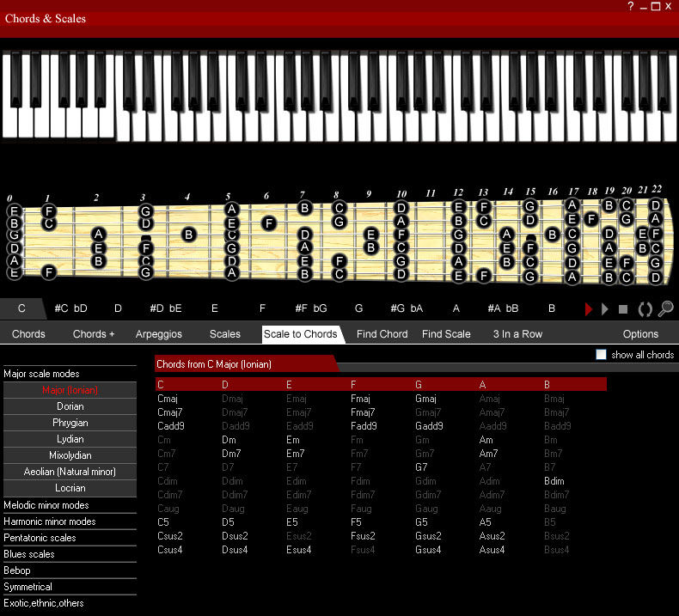The image size is (679, 616).
Task: Go to the Find Scale tab
Action: pyautogui.click(x=446, y=334)
